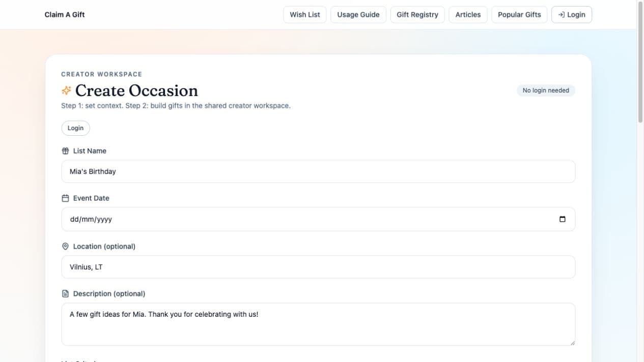Click the calendar icon beside Event Date label
The width and height of the screenshot is (644, 362).
pyautogui.click(x=65, y=198)
